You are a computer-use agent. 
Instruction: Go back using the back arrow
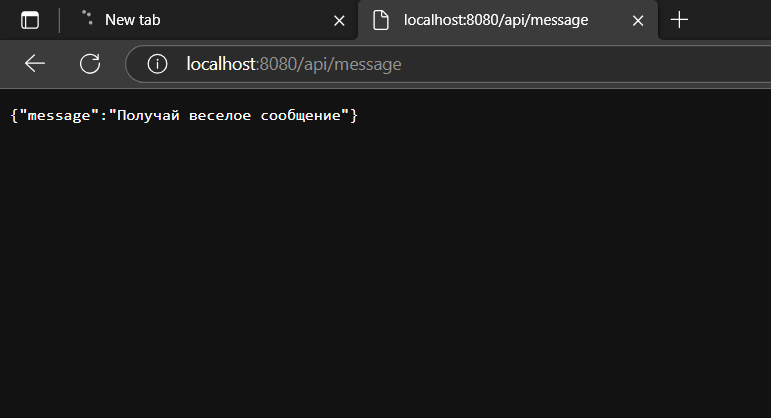tap(35, 64)
